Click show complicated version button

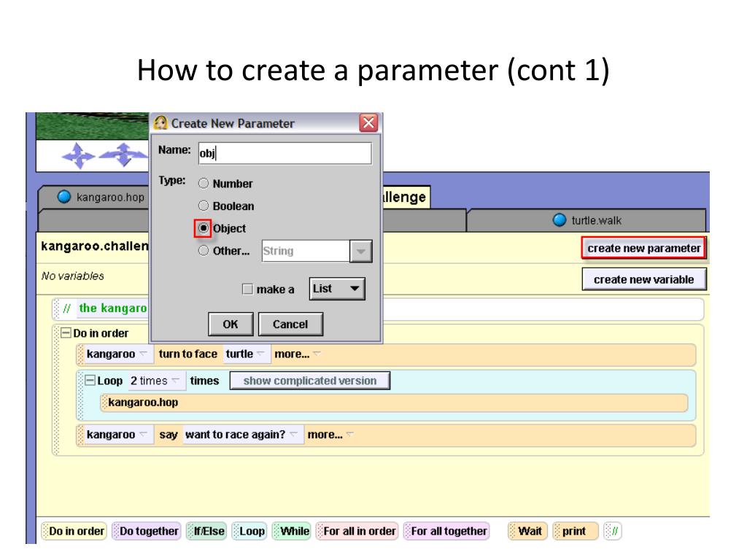point(309,381)
